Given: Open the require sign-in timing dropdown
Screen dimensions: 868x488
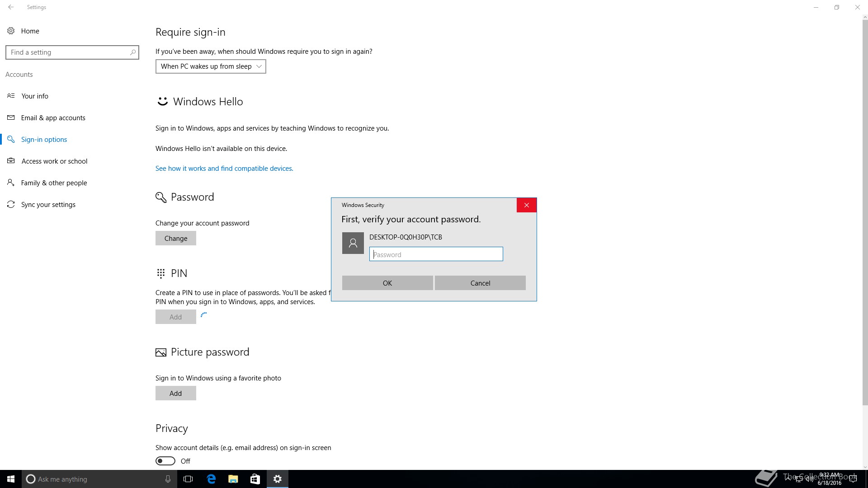Looking at the screenshot, I should 211,66.
